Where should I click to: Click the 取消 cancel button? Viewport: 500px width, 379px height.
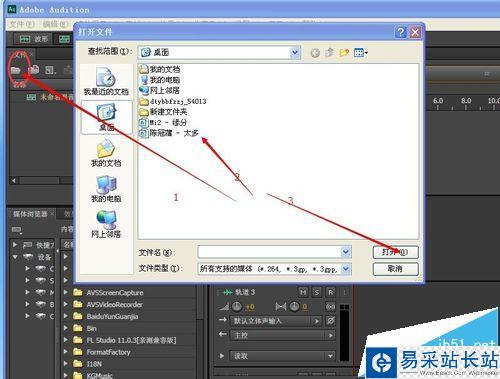[x=395, y=269]
